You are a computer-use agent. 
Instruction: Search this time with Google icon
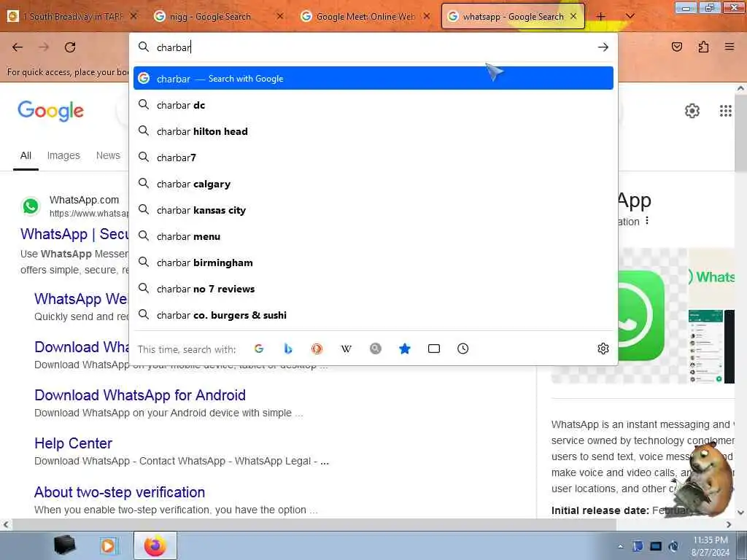point(259,349)
